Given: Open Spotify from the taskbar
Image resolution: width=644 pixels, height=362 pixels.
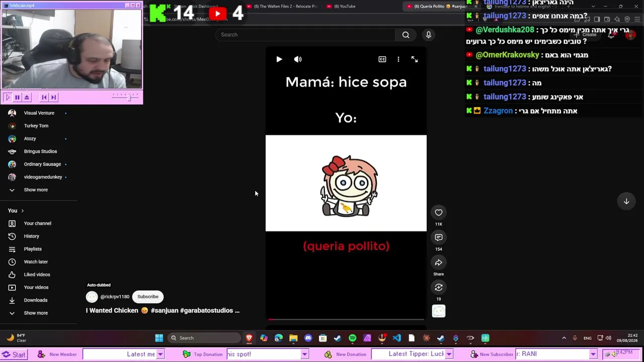Looking at the screenshot, I should [352, 338].
